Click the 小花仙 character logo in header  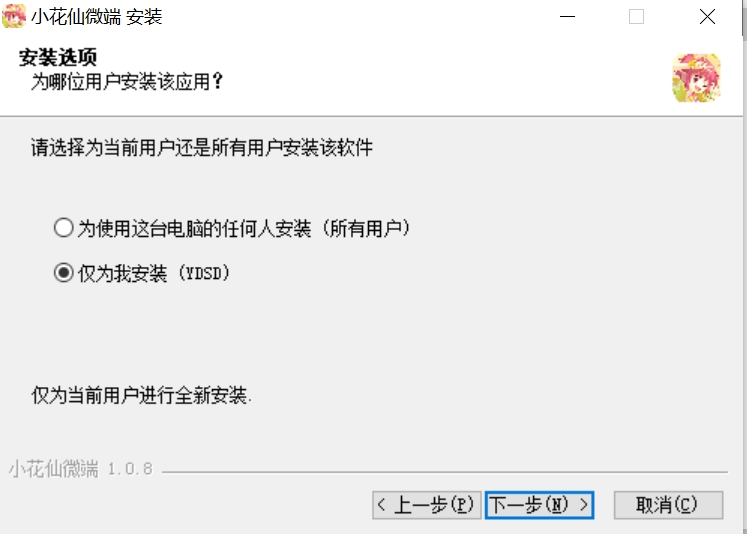pos(696,78)
